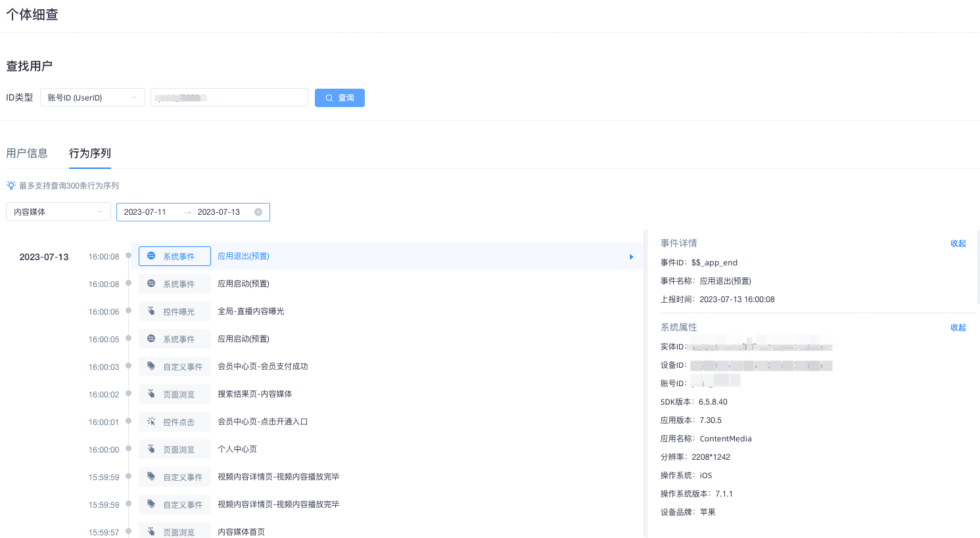This screenshot has width=980, height=538.
Task: Click the 控件点击 tag at 16:00:01
Action: [175, 422]
